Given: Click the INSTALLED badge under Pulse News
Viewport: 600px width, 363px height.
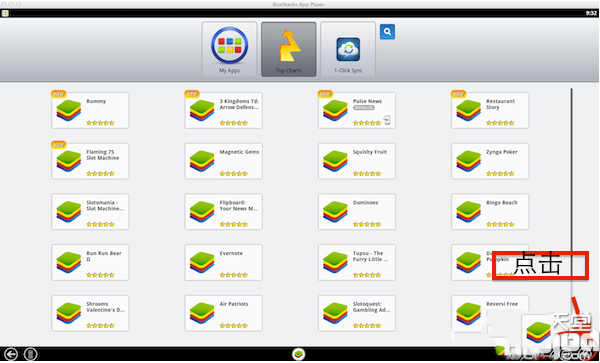Looking at the screenshot, I should pyautogui.click(x=364, y=108).
